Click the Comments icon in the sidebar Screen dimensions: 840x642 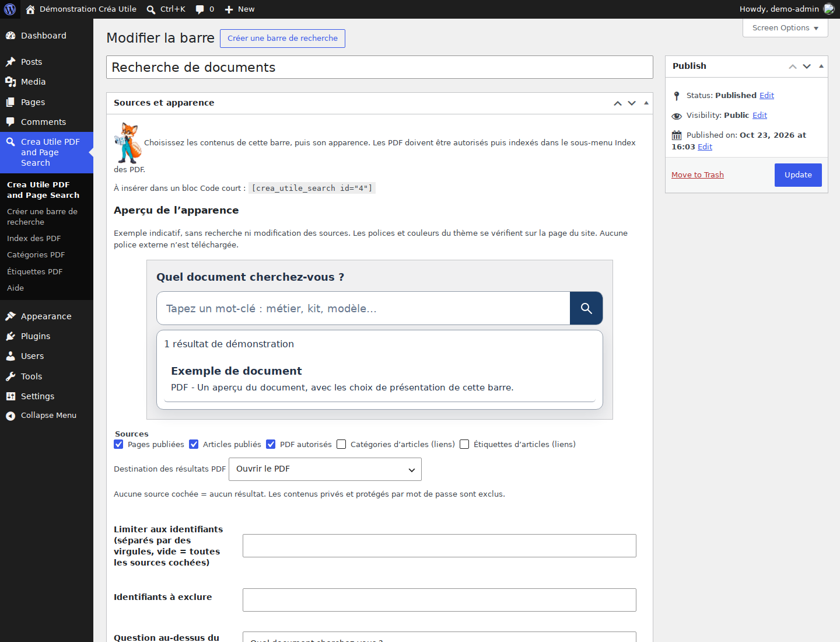(x=10, y=122)
